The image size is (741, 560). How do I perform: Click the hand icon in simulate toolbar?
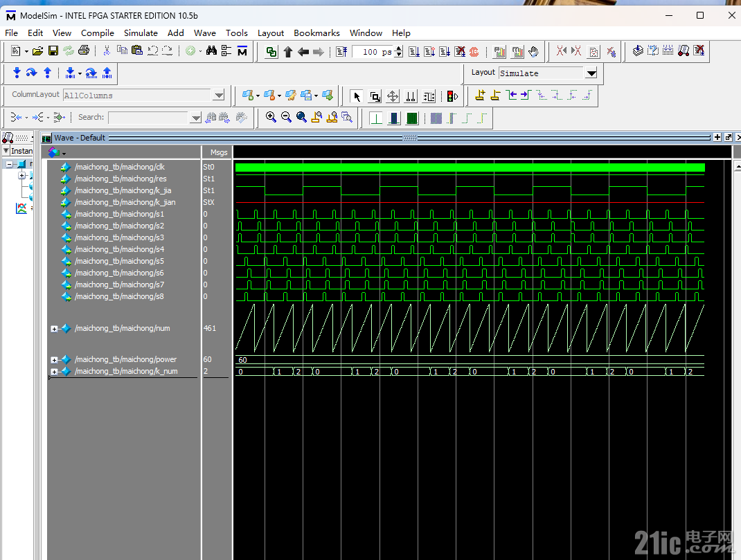point(533,51)
